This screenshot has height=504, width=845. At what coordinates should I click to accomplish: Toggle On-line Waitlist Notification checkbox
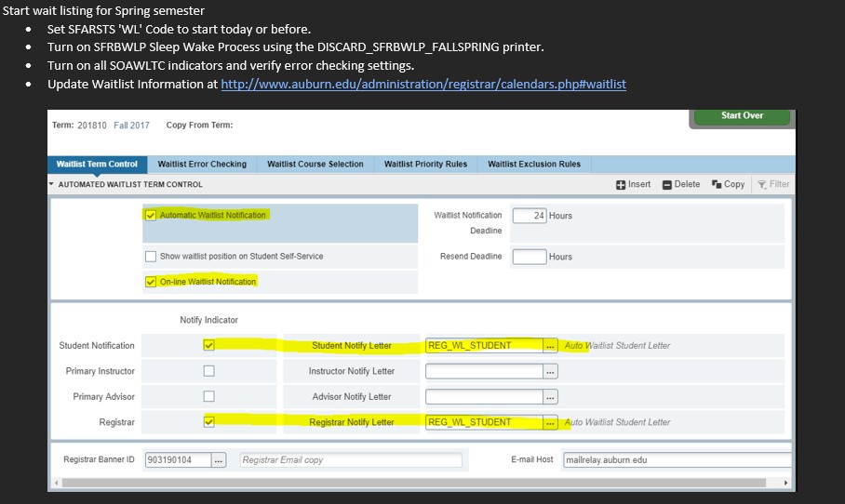[151, 282]
